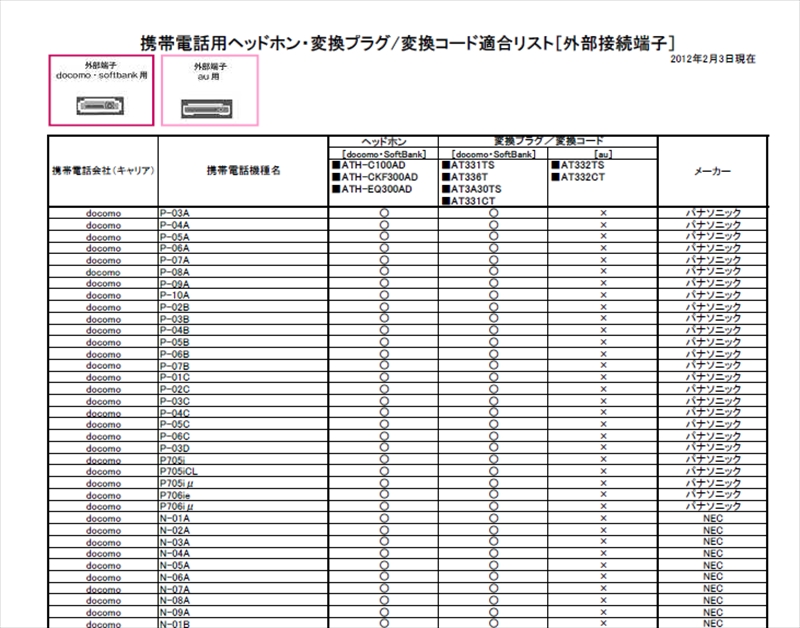
Task: Click model cell P-09A
Action: click(243, 284)
